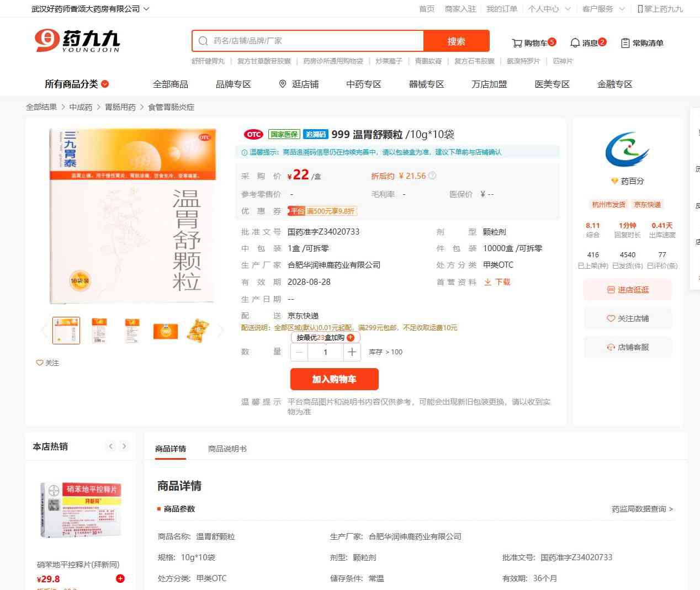700x590 pixels.
Task: Add 硝苯地平控释片 to cart via red plus
Action: tap(120, 578)
